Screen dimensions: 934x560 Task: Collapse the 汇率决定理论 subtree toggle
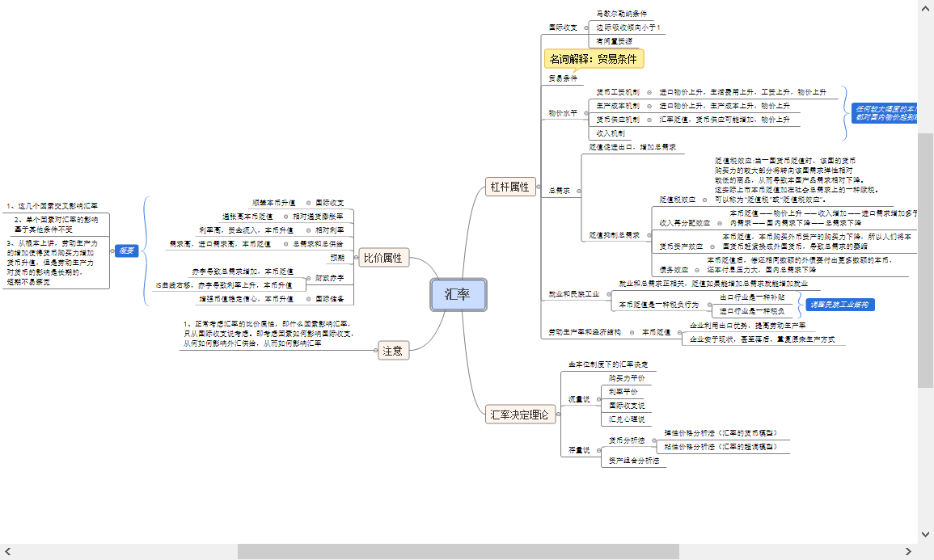[560, 415]
